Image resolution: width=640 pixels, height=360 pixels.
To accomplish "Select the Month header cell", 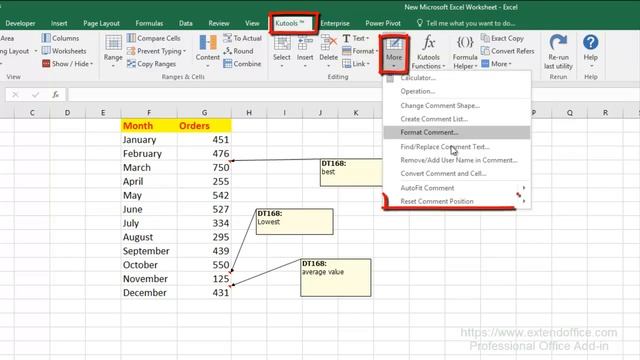I will coord(149,126).
